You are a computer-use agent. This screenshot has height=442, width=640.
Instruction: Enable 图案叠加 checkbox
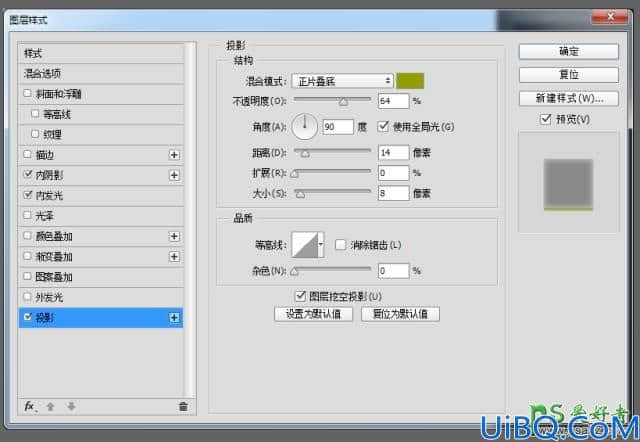(x=27, y=276)
